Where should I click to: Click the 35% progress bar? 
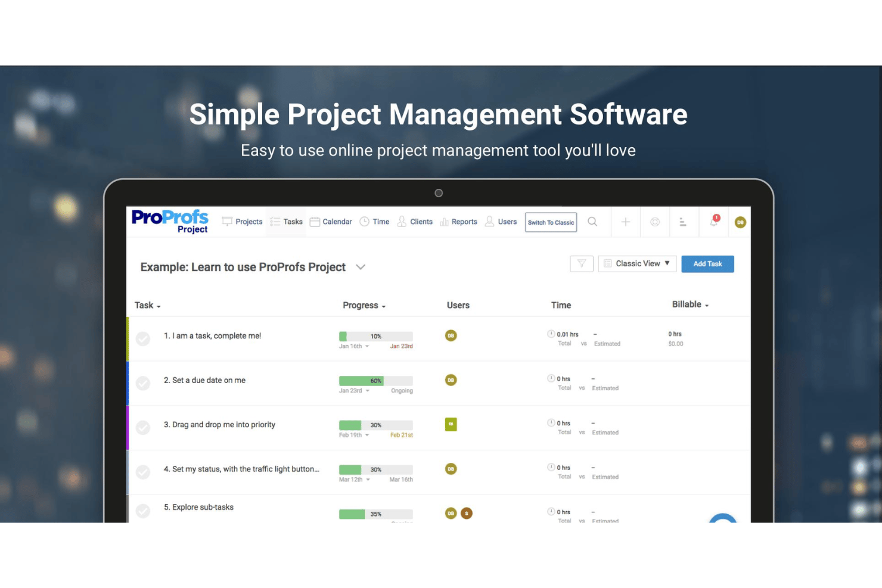tap(375, 514)
